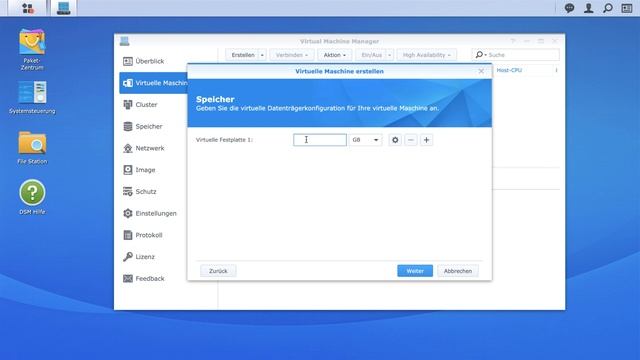Screen dimensions: 640x360
Task: Click Virtual Machine Manager window logo icon
Action: tap(124, 41)
